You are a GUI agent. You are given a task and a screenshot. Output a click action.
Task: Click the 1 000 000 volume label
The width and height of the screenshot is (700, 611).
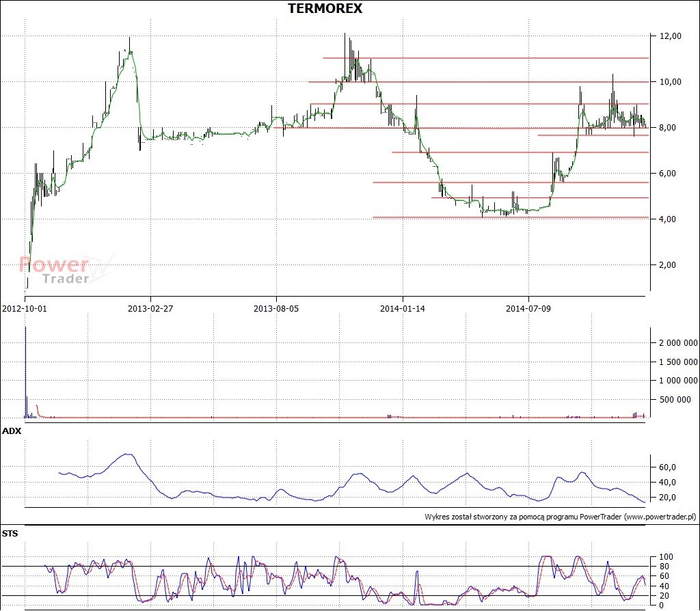pyautogui.click(x=678, y=380)
